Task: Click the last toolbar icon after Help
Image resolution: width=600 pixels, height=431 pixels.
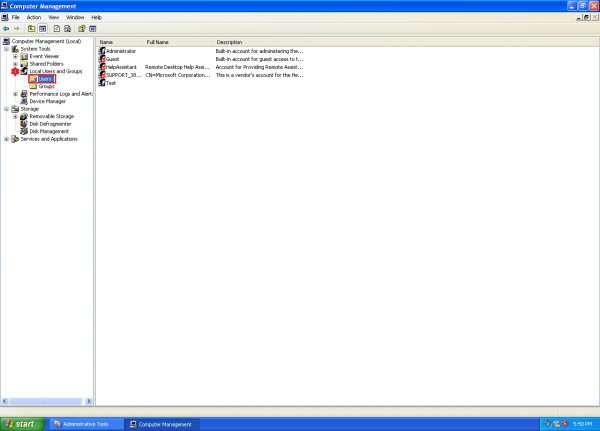Action: coord(93,29)
